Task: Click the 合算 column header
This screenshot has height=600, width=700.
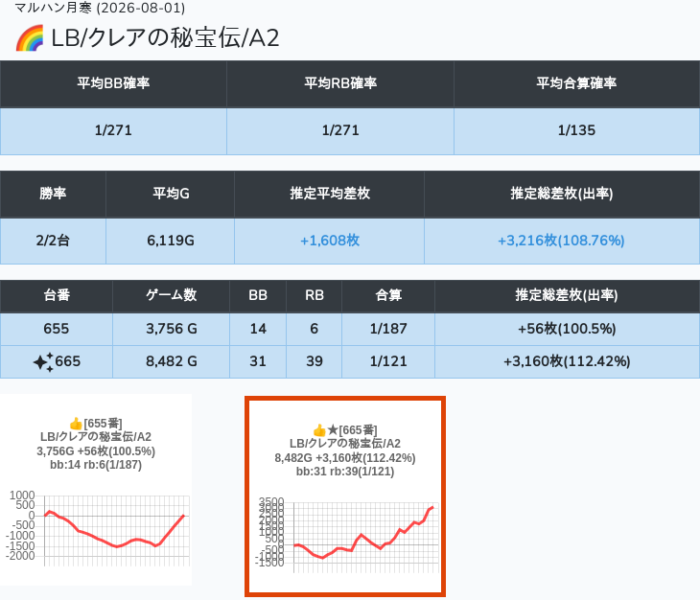Action: point(388,296)
